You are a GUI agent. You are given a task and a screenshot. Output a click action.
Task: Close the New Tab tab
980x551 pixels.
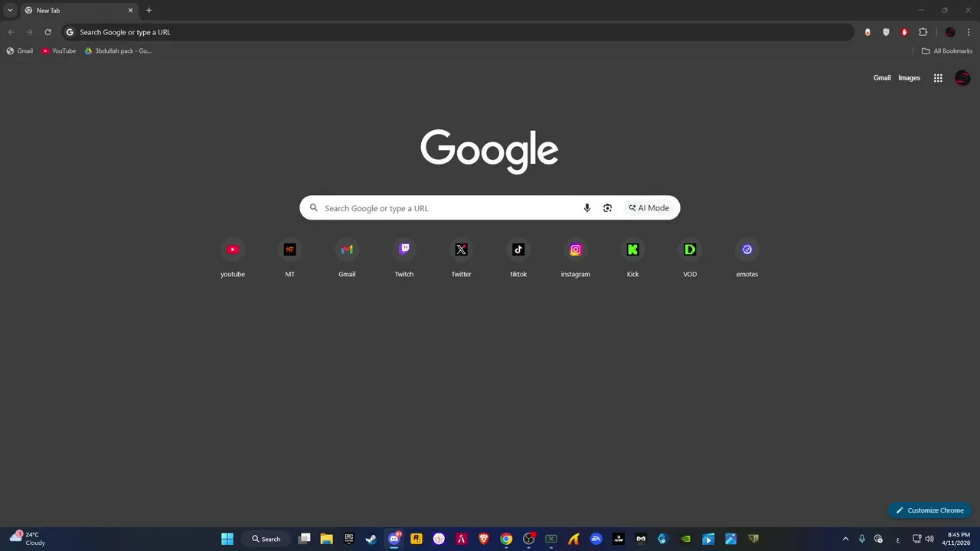130,11
